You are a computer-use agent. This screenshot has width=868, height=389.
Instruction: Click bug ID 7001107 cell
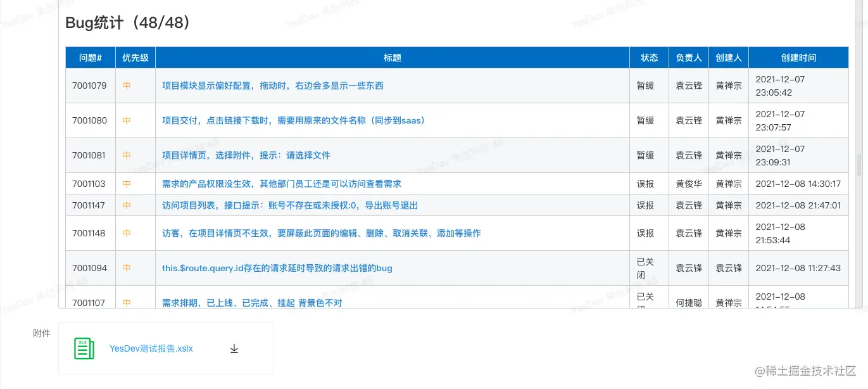pos(89,303)
